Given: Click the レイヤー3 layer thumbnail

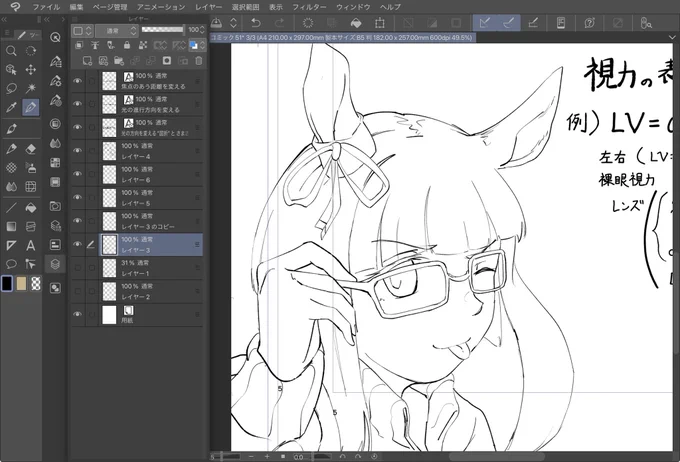Looking at the screenshot, I should tap(109, 245).
